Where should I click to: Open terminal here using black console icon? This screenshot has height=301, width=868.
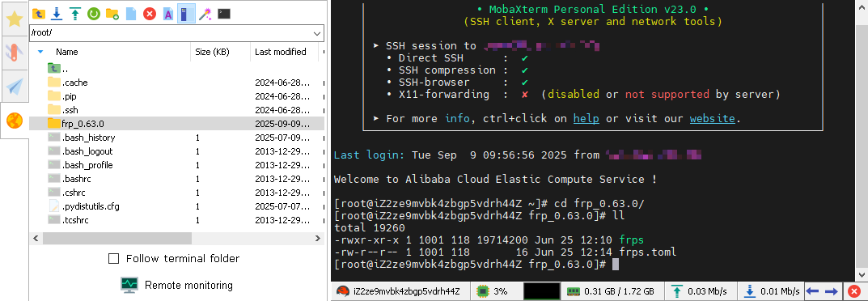pyautogui.click(x=223, y=14)
